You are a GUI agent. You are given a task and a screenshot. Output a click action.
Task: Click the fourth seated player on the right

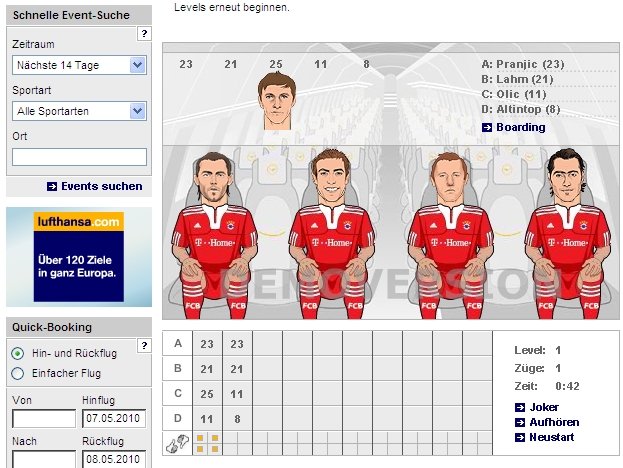[567, 235]
